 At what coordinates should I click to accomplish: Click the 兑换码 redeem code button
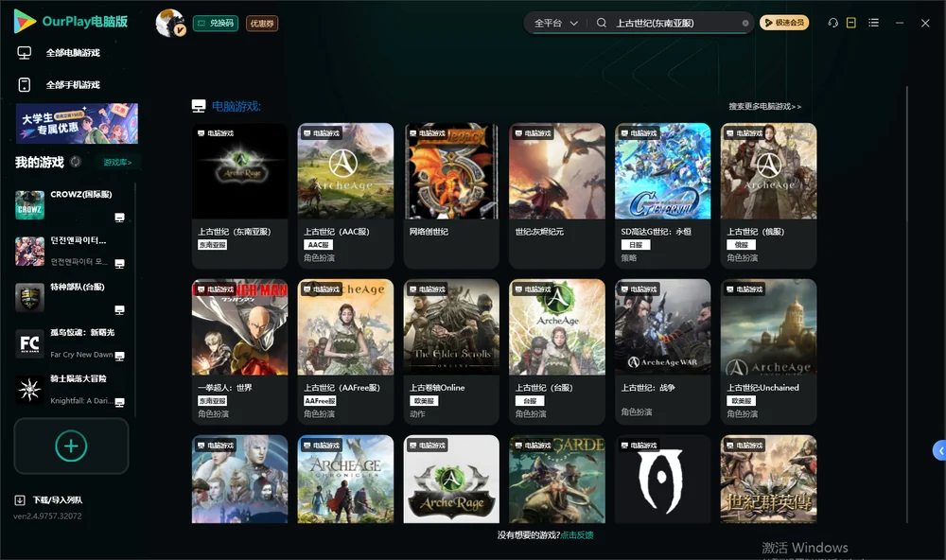(x=216, y=24)
